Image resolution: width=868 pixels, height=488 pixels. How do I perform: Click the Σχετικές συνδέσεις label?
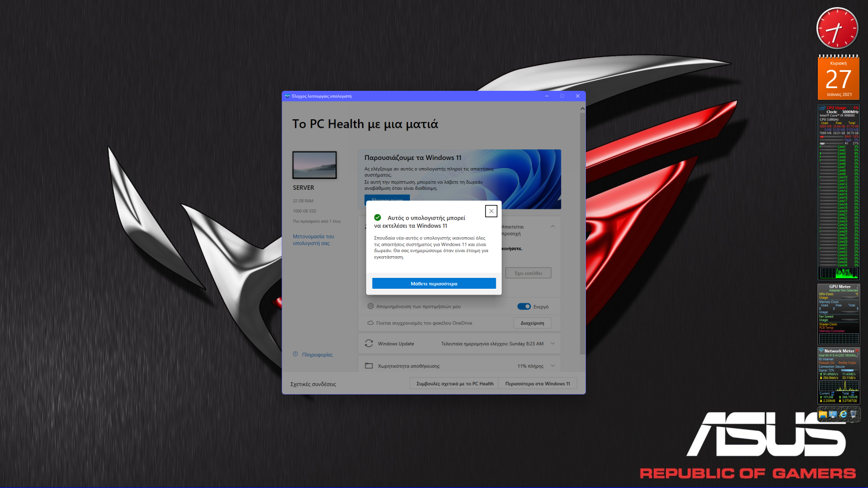pos(313,384)
